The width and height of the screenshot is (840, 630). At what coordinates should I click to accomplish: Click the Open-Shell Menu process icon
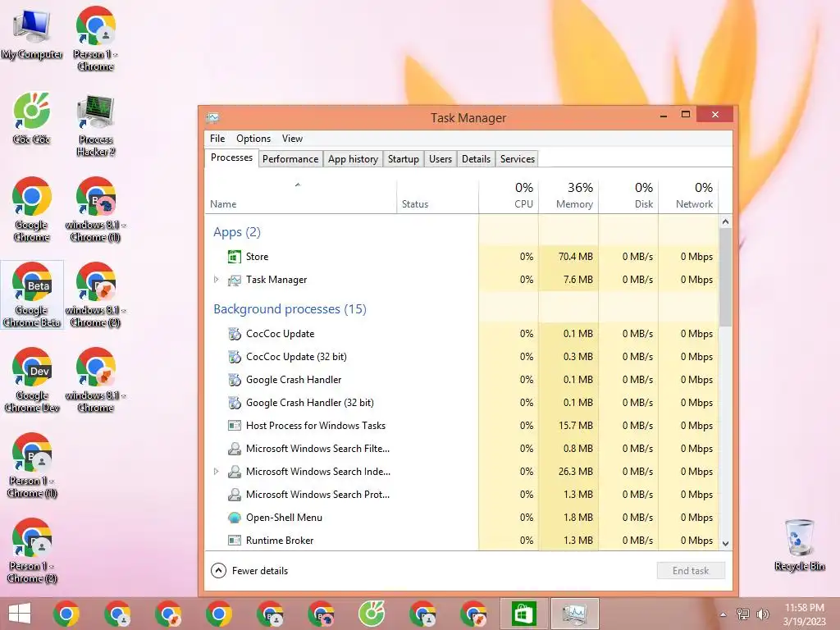tap(234, 518)
